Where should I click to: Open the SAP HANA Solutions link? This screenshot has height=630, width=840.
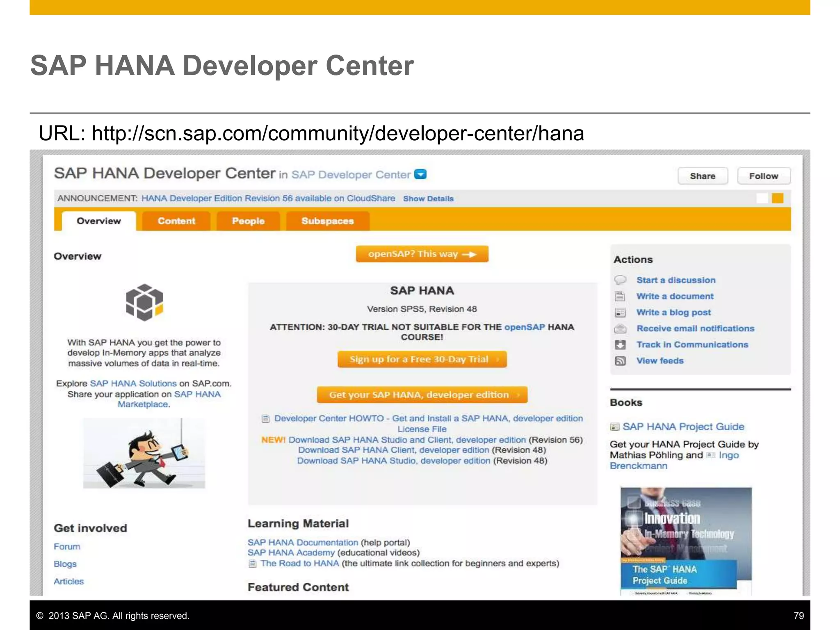(133, 383)
